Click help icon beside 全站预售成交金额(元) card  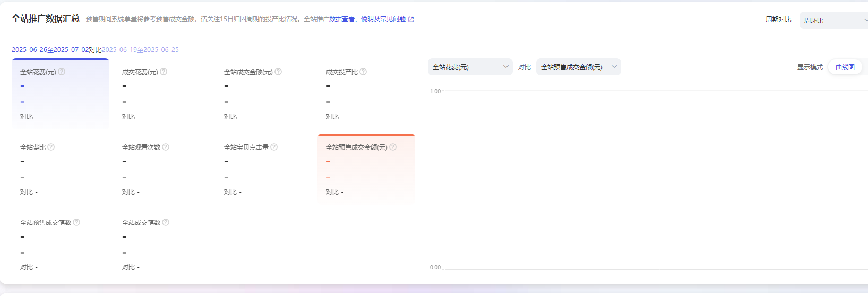pyautogui.click(x=393, y=147)
